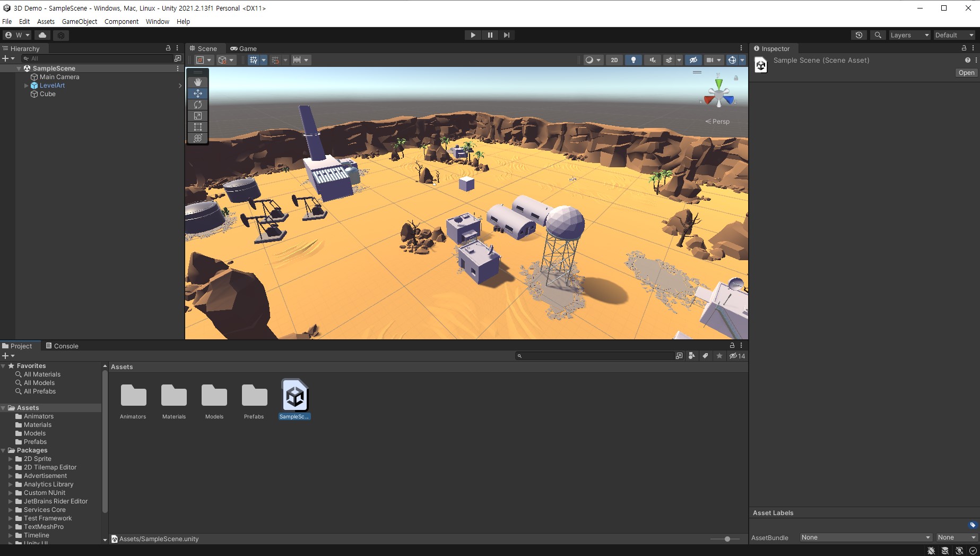980x556 pixels.
Task: Open snap increment settings
Action: (x=300, y=60)
